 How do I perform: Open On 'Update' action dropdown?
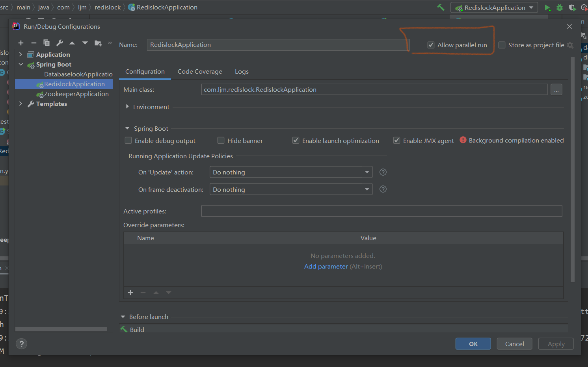tap(291, 172)
